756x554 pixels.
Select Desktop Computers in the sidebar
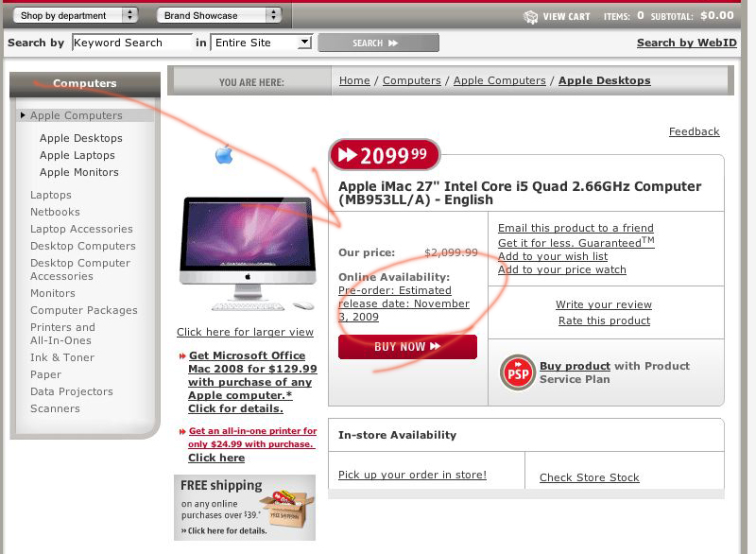(83, 246)
